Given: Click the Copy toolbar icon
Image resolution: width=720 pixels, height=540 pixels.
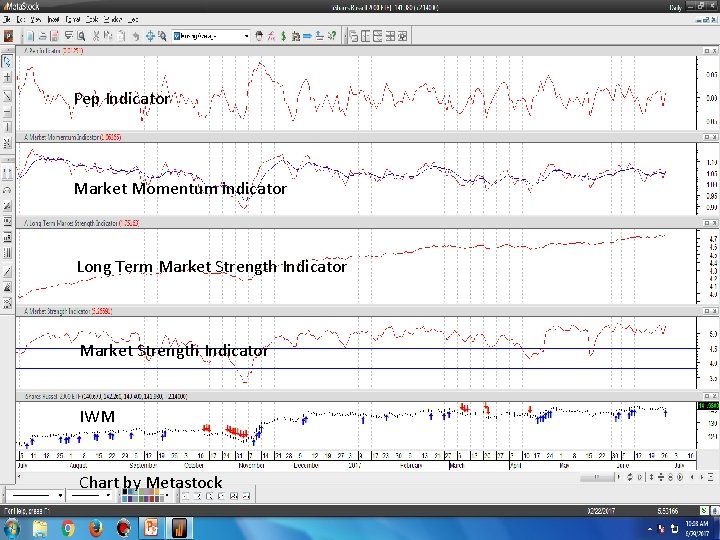Looking at the screenshot, I should pos(108,36).
